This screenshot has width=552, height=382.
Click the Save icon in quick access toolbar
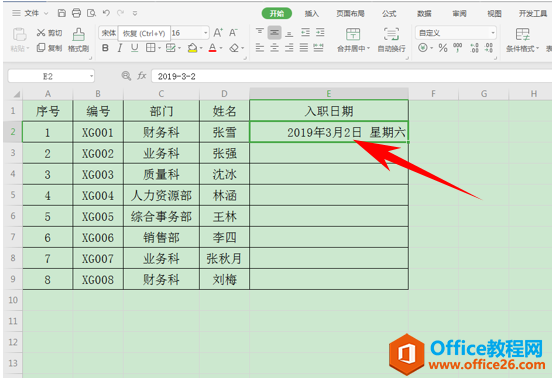pos(62,13)
